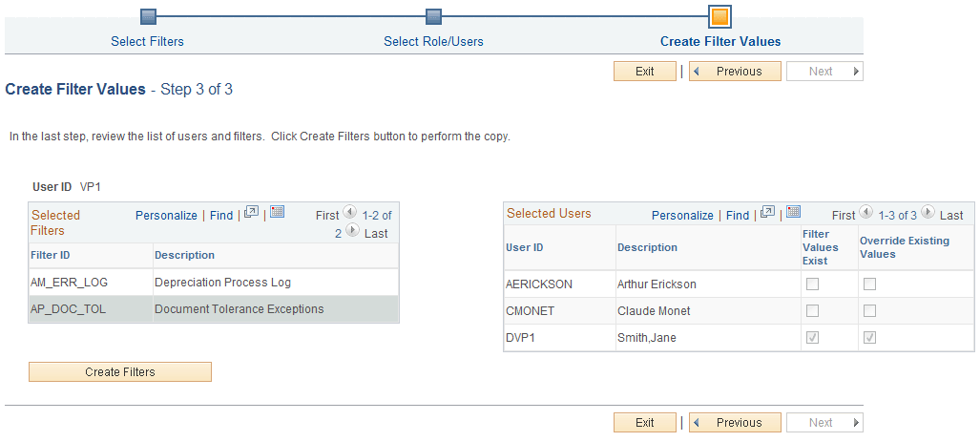The image size is (980, 442).
Task: Click download-to-spreadsheet grid icon in Selected Users
Action: tap(794, 212)
